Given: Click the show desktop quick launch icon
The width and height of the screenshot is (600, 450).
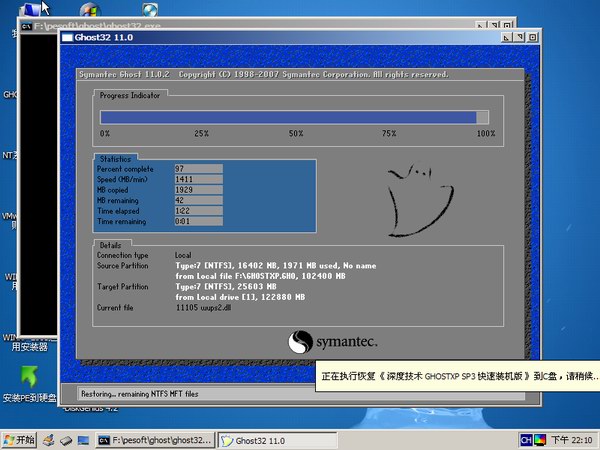Looking at the screenshot, I should [x=83, y=441].
